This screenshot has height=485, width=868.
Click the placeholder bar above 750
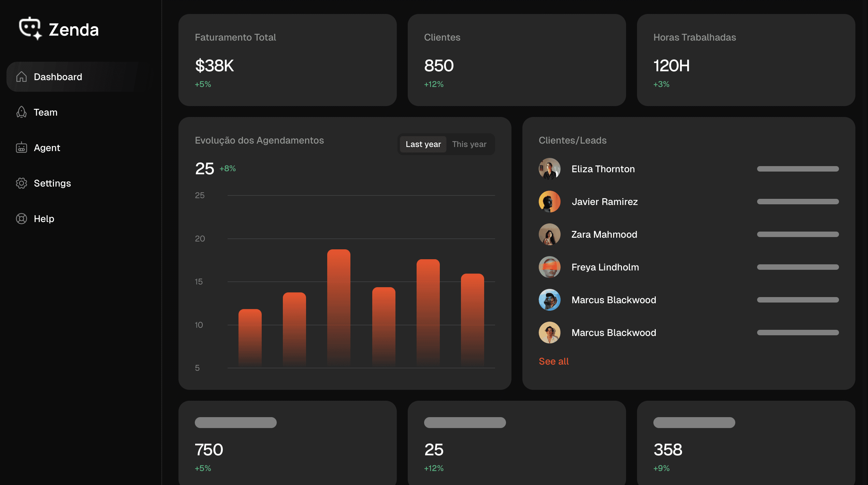tap(235, 423)
